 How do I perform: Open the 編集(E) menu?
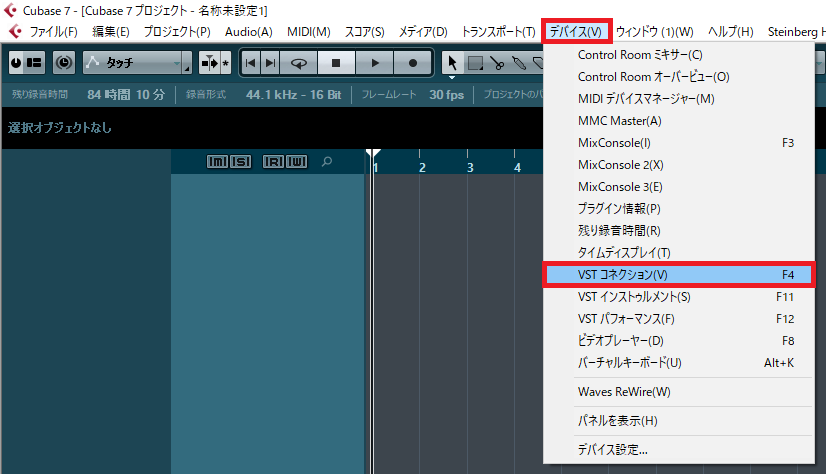tap(111, 32)
